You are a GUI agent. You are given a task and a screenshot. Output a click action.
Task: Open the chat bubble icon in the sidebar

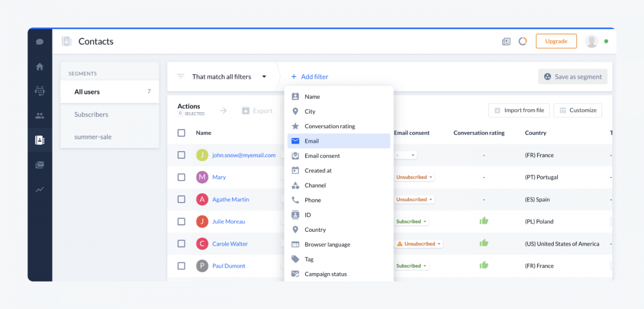click(40, 42)
